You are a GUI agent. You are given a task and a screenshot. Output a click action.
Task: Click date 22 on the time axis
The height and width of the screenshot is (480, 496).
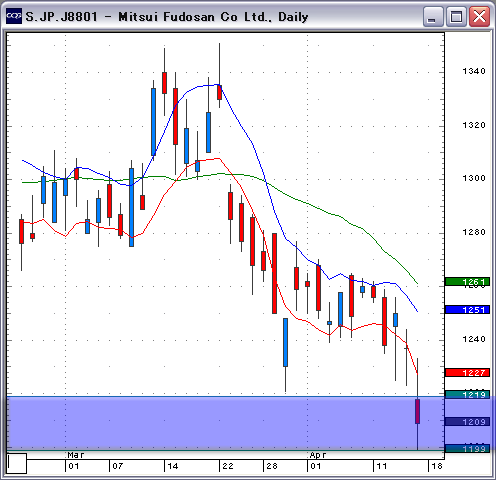click(x=228, y=466)
